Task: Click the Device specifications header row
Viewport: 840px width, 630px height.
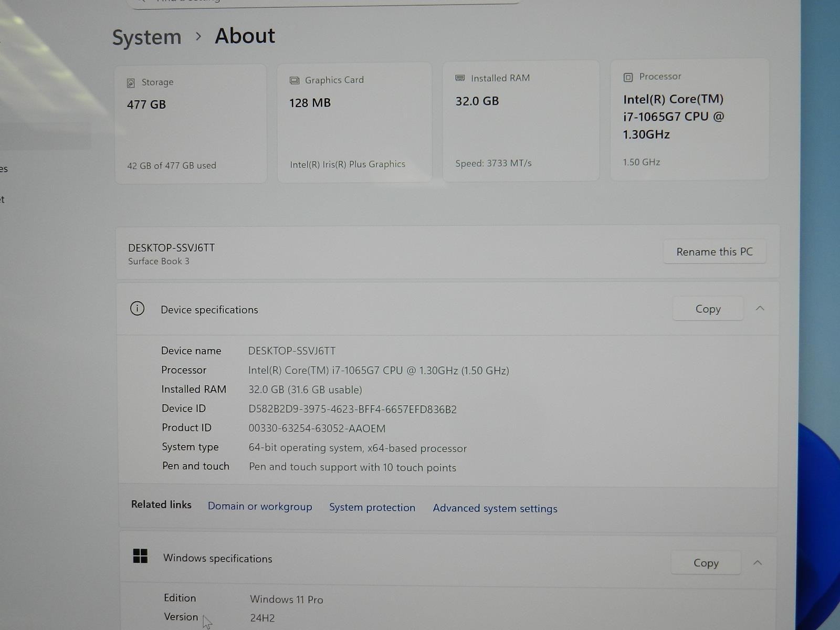Action: [447, 309]
